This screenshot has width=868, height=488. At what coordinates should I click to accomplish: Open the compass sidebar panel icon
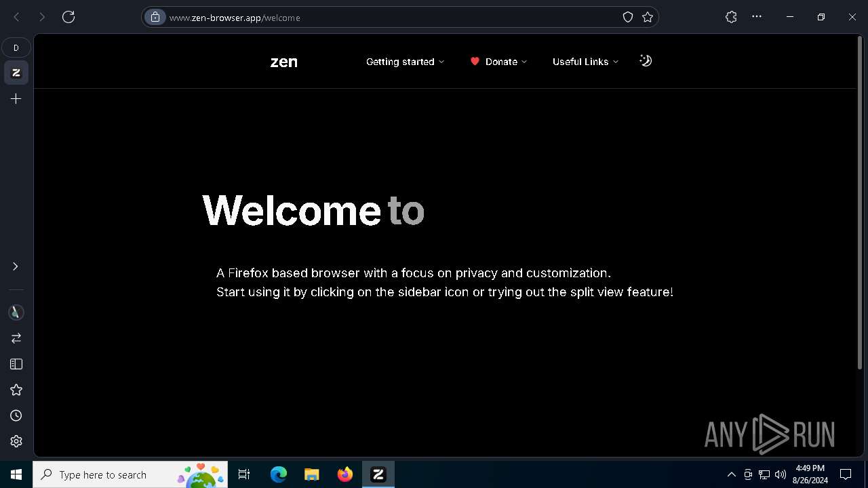pyautogui.click(x=16, y=312)
